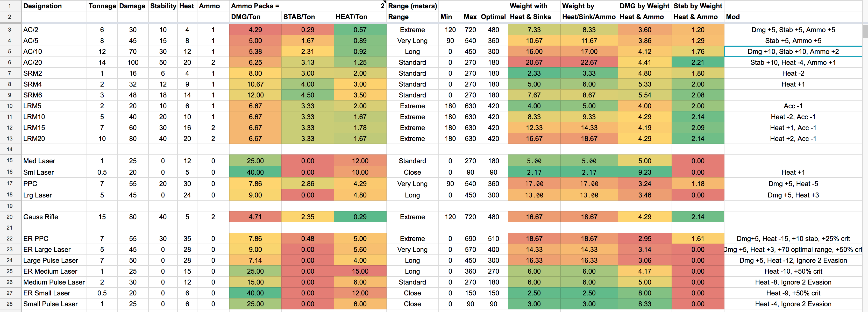This screenshot has width=868, height=312.
Task: Click the PPC tonnage cell
Action: 102,184
